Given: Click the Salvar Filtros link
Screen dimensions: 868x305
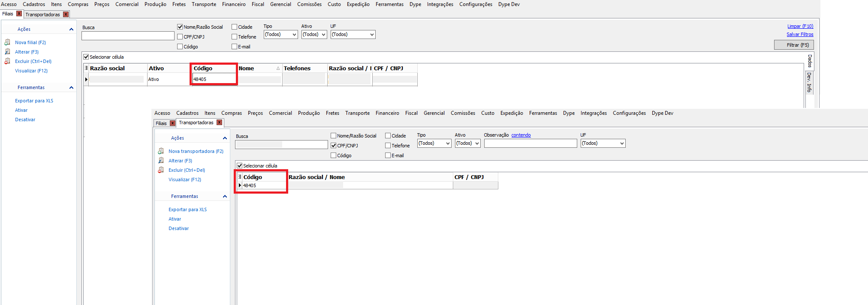Looking at the screenshot, I should (x=800, y=34).
